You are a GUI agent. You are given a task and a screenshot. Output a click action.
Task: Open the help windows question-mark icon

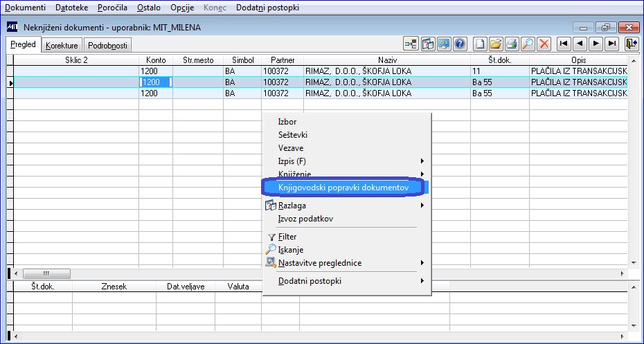[428, 44]
